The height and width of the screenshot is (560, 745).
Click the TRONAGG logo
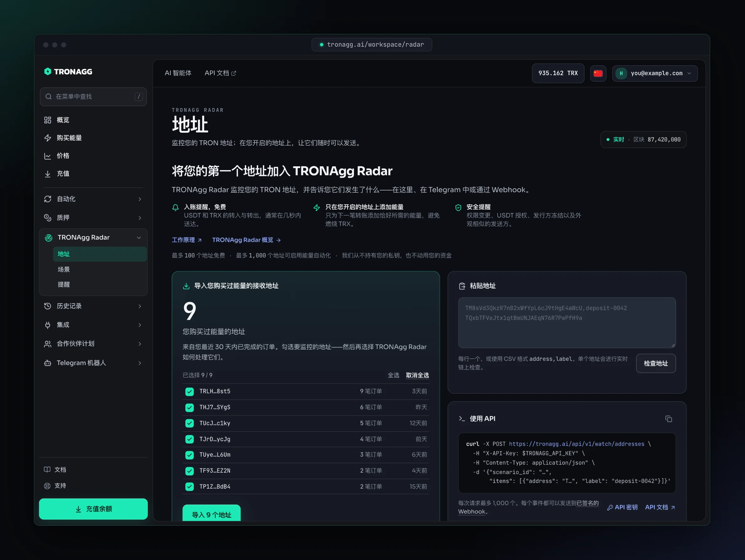(68, 71)
